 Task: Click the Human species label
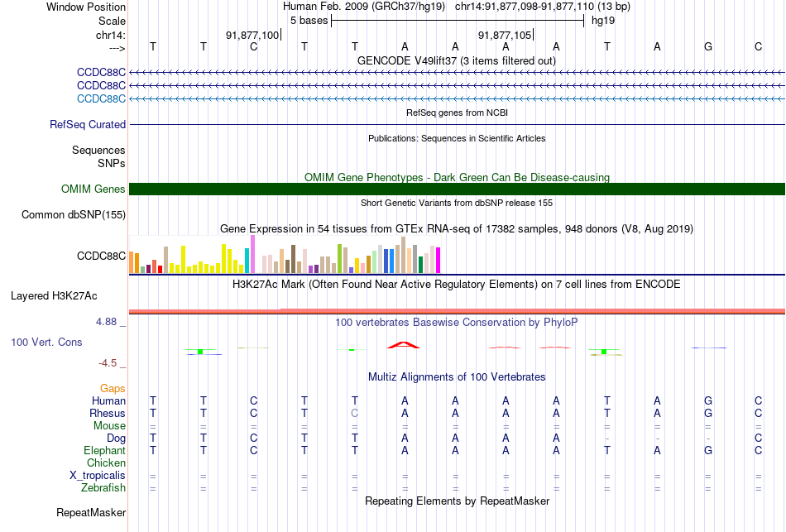click(108, 400)
